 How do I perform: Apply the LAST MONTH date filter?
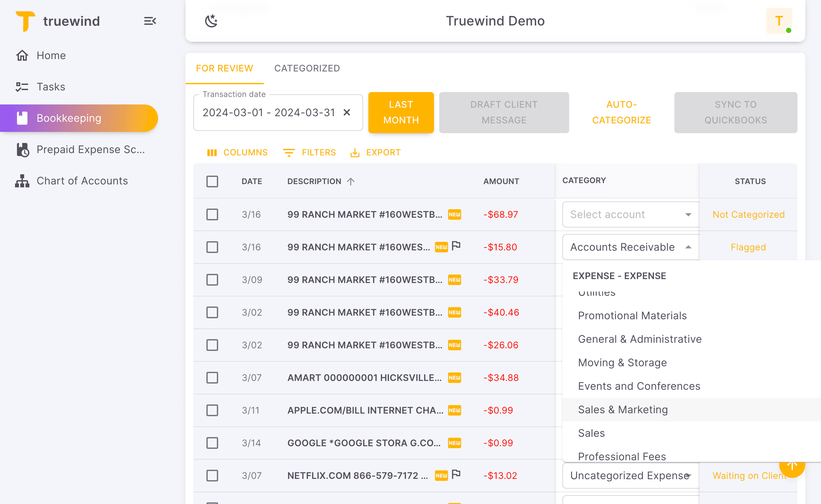pyautogui.click(x=401, y=112)
